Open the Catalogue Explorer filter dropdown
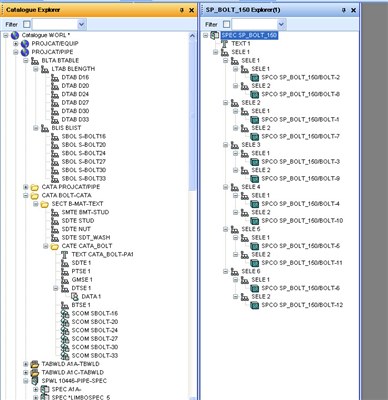The width and height of the screenshot is (388, 400). 81,24
